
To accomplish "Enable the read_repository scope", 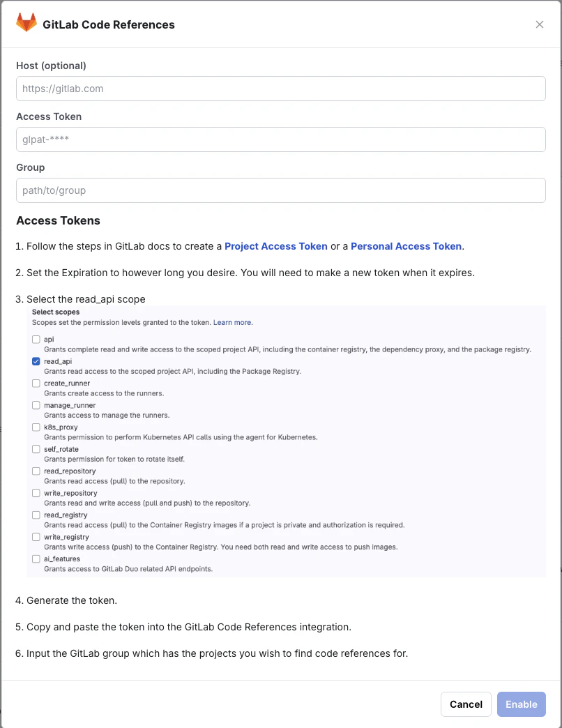I will pos(36,471).
